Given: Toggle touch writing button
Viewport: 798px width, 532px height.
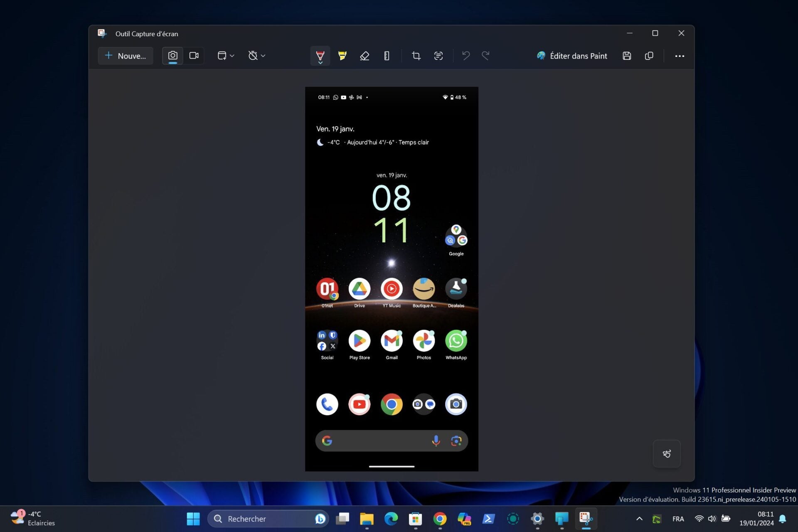Looking at the screenshot, I should coord(666,453).
